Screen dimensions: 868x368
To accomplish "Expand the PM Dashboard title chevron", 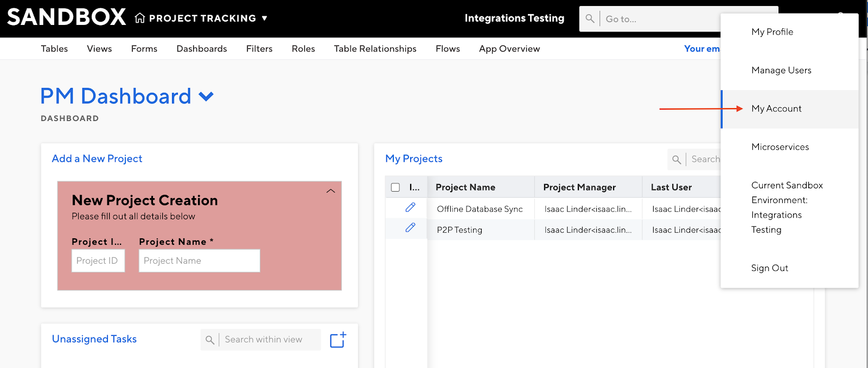I will pos(206,97).
